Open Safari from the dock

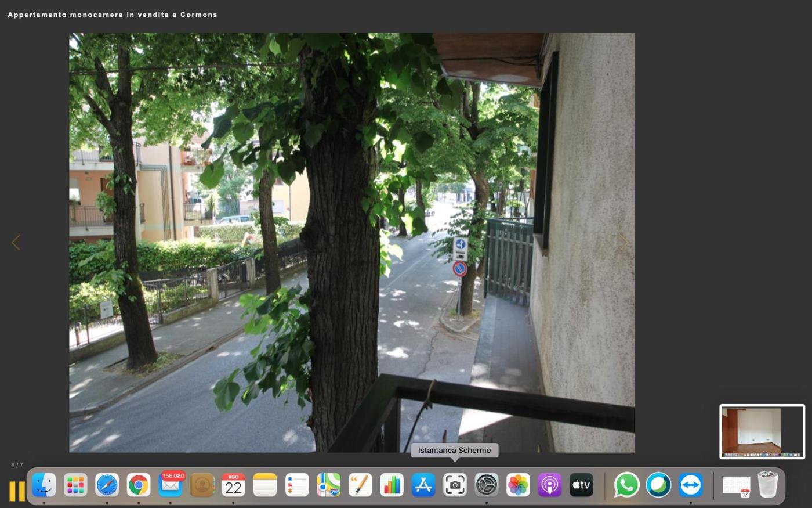click(107, 485)
